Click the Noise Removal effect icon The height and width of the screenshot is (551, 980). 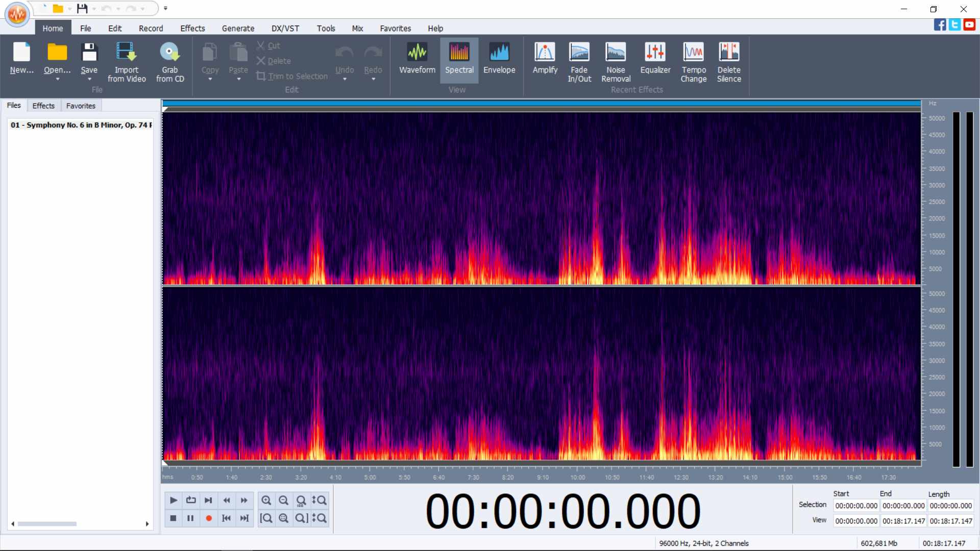coord(616,52)
